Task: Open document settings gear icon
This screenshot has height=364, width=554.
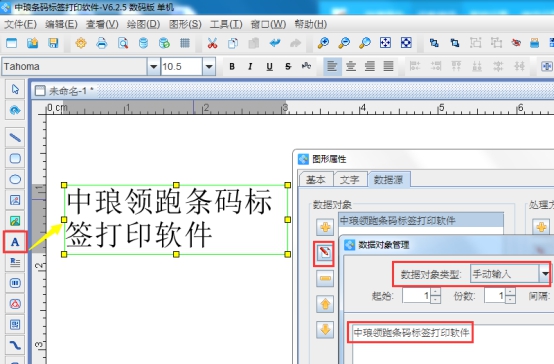Action: (81, 43)
